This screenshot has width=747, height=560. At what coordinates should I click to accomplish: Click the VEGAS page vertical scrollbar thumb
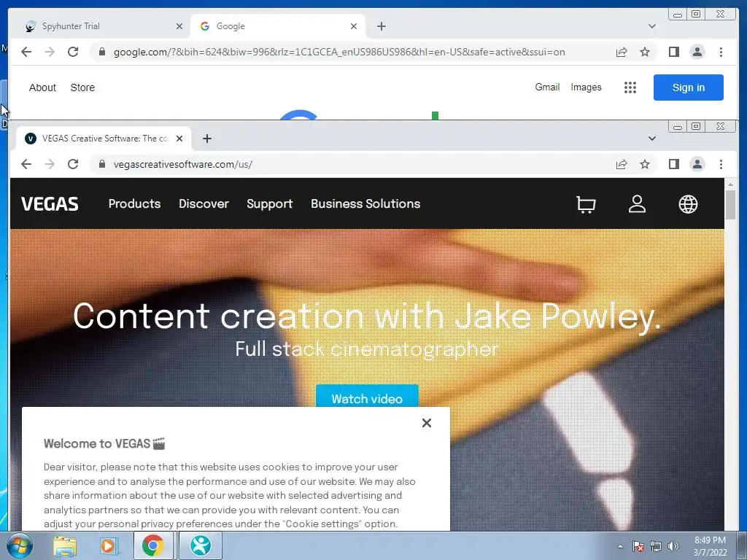point(730,205)
